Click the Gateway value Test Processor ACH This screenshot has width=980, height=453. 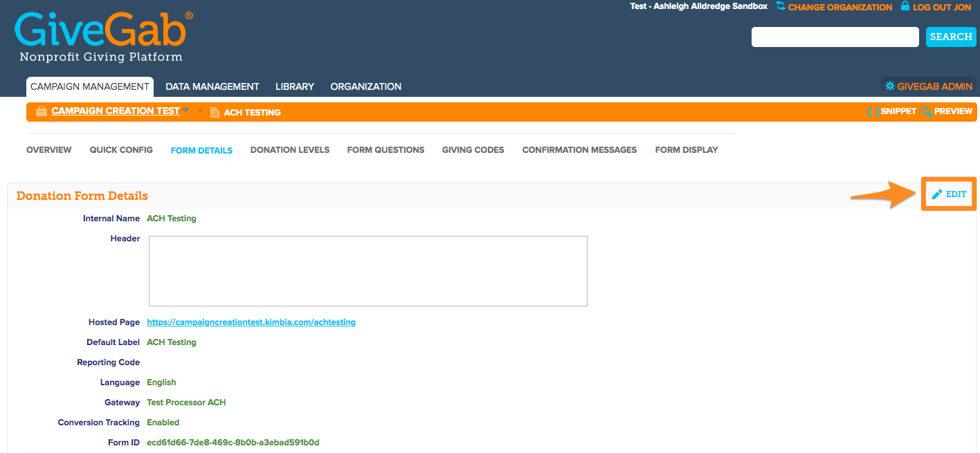click(186, 403)
